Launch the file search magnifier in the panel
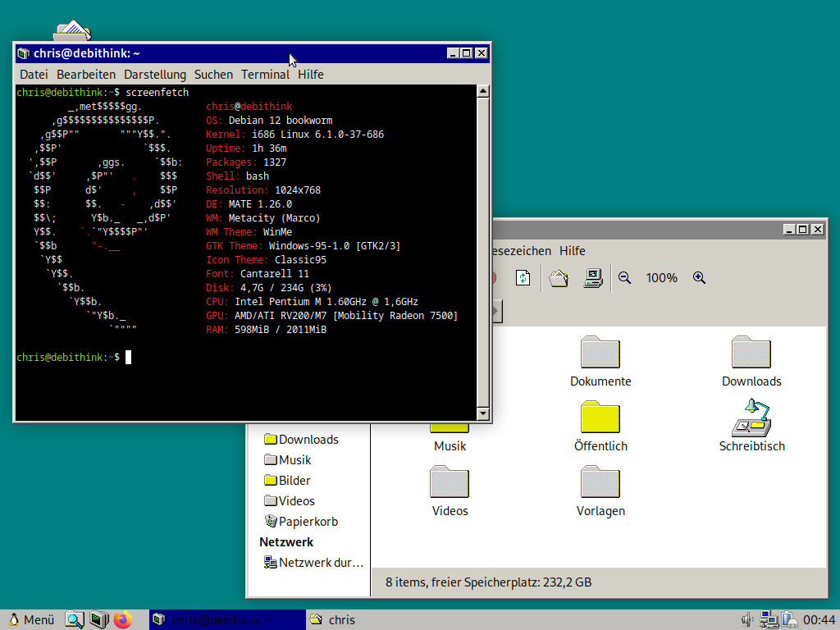 click(75, 620)
